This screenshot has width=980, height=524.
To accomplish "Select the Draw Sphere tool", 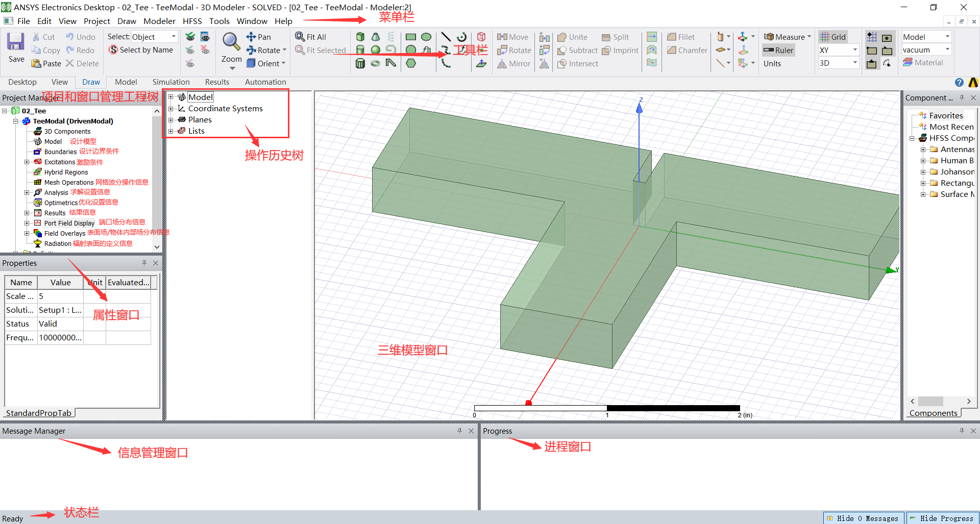I will click(376, 50).
